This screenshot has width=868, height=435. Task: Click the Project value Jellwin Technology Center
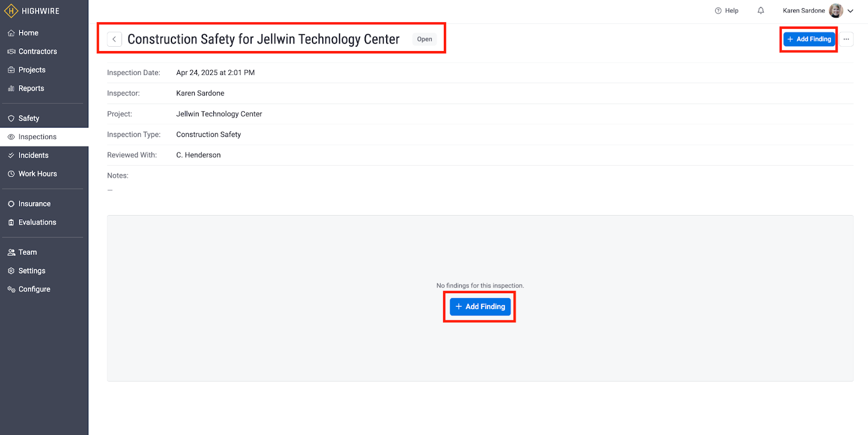[x=219, y=114]
